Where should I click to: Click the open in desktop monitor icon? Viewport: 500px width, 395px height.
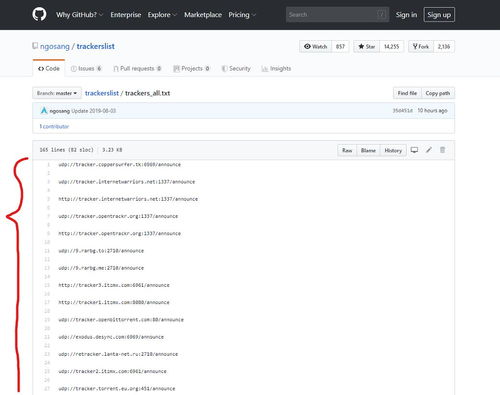pos(414,150)
